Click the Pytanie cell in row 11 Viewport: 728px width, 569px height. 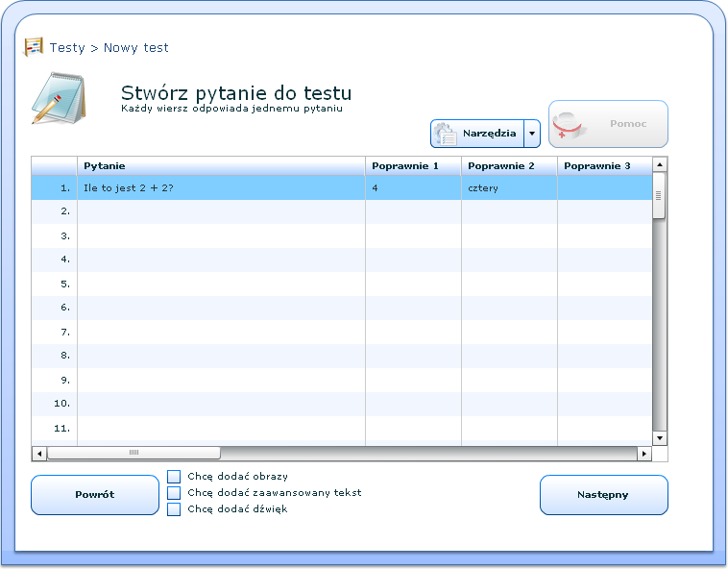click(221, 429)
